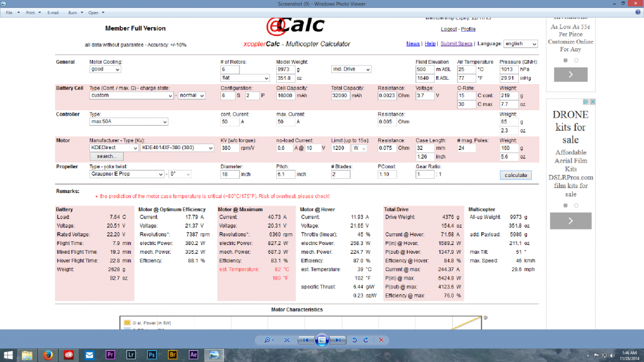
Task: Click the Logout link
Action: point(448,29)
